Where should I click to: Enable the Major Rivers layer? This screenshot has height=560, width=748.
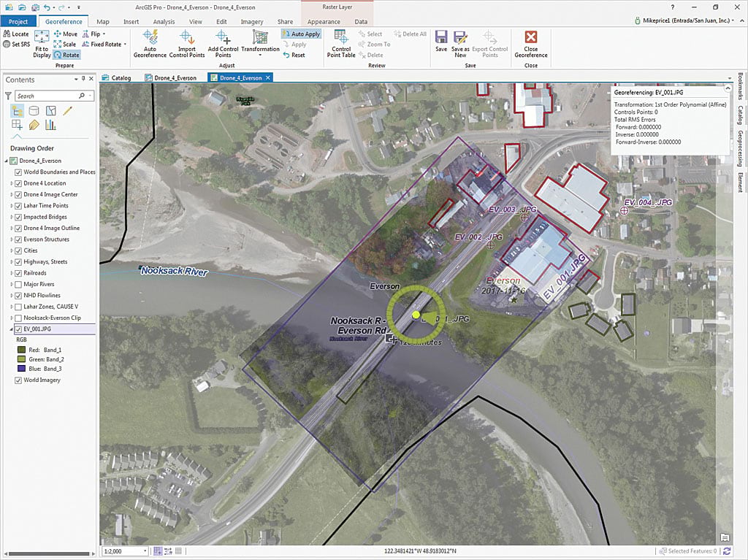click(x=18, y=284)
